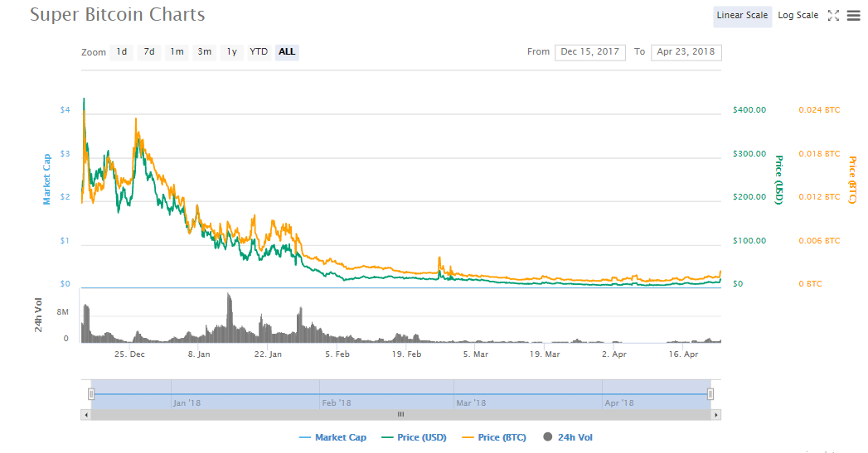This screenshot has height=453, width=868.
Task: Click the navigator right handle
Action: point(710,394)
